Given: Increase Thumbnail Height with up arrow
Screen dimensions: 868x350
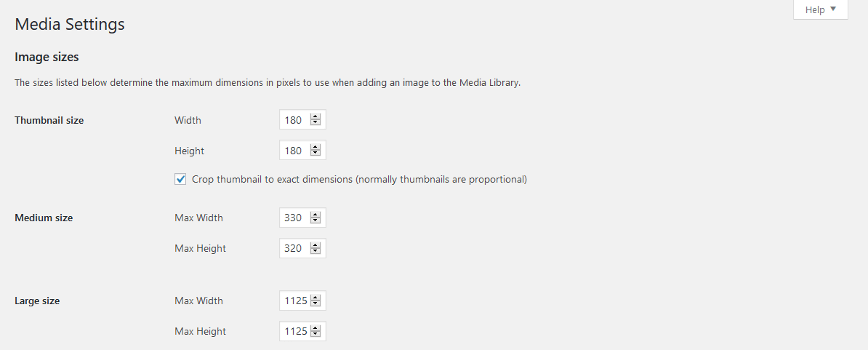Looking at the screenshot, I should pyautogui.click(x=316, y=148).
